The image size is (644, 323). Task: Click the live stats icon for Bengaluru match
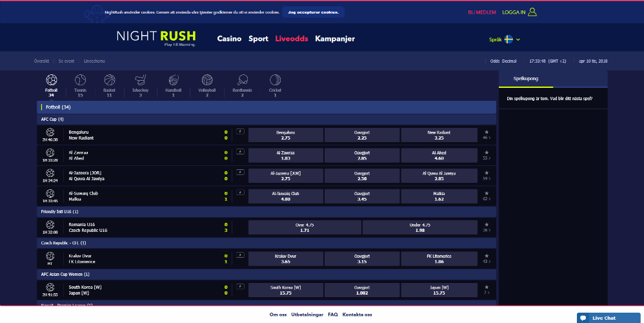click(x=240, y=132)
